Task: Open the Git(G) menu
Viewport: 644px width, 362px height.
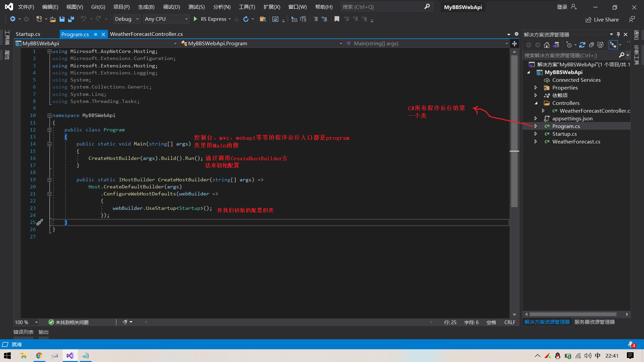Action: pyautogui.click(x=98, y=7)
